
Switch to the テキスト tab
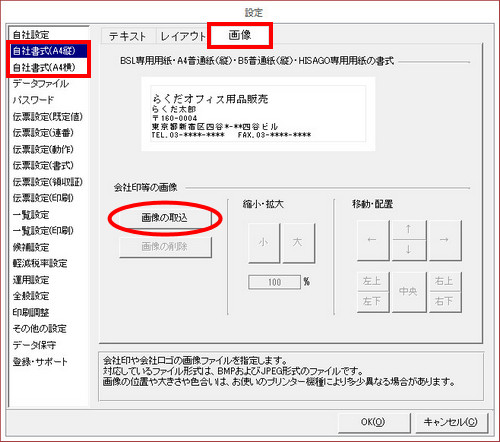128,36
